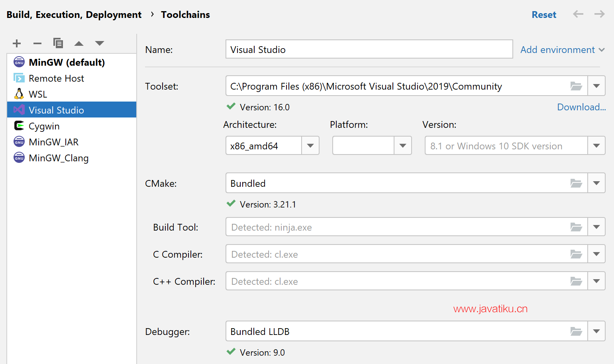Select MinGW_IAR toolchain

point(72,142)
